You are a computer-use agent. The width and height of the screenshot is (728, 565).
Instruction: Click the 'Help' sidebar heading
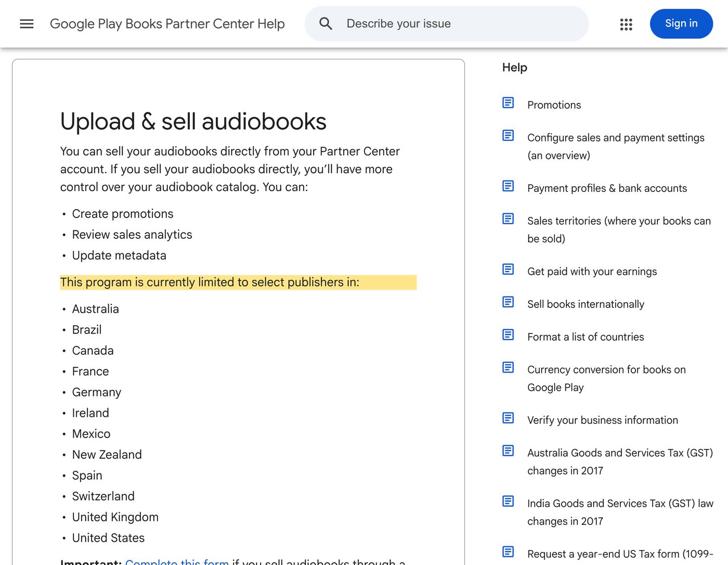(x=515, y=68)
